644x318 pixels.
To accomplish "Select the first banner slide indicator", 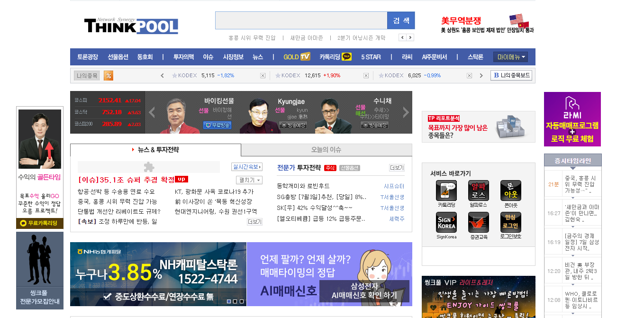I will (229, 301).
